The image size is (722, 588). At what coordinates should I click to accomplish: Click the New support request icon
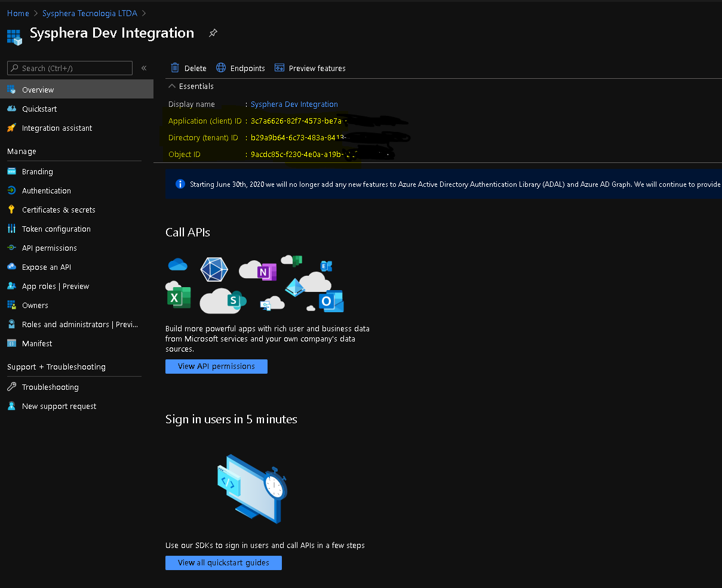point(11,406)
